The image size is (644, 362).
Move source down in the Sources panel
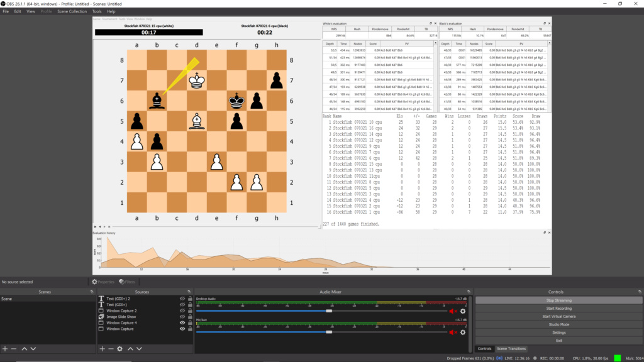click(x=139, y=348)
